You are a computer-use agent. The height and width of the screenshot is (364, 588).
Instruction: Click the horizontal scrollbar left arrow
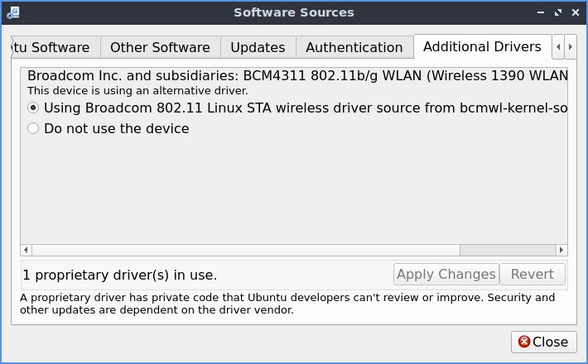coord(26,250)
